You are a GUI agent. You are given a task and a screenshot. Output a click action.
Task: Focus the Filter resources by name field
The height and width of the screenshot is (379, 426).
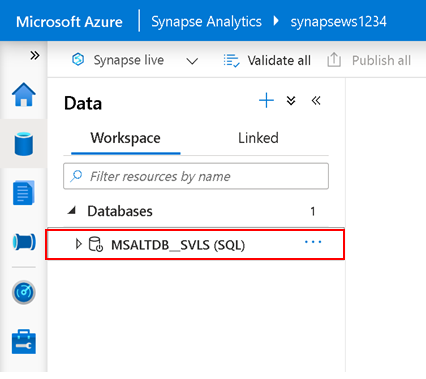click(196, 176)
